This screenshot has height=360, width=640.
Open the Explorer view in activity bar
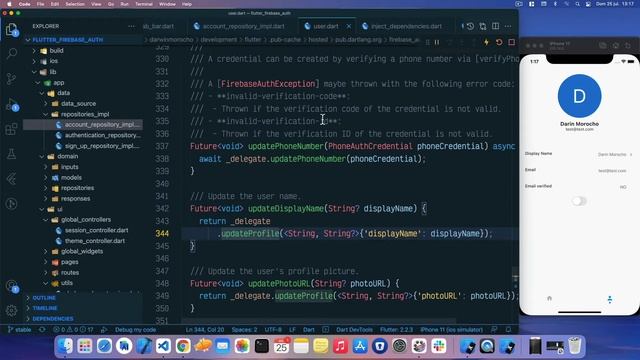(x=11, y=29)
